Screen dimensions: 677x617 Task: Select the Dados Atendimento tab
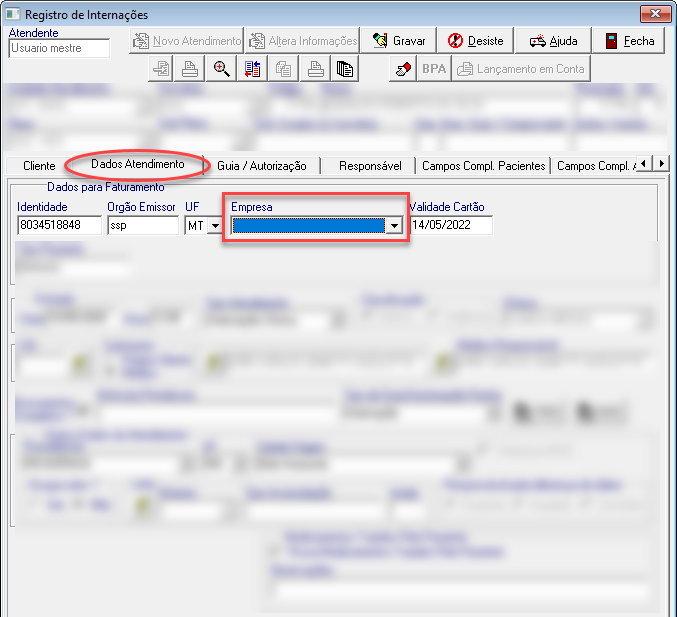click(x=138, y=164)
